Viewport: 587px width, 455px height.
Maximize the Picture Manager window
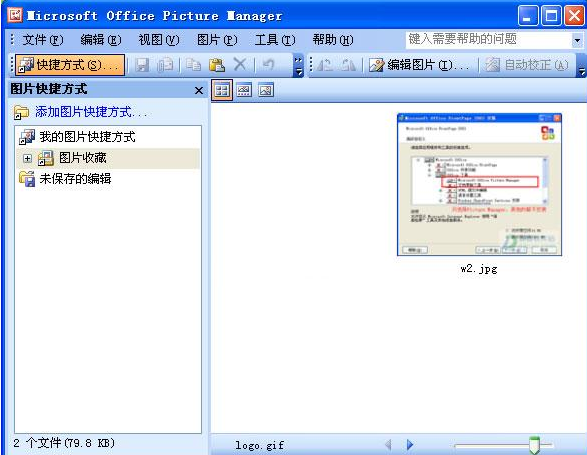[x=551, y=16]
